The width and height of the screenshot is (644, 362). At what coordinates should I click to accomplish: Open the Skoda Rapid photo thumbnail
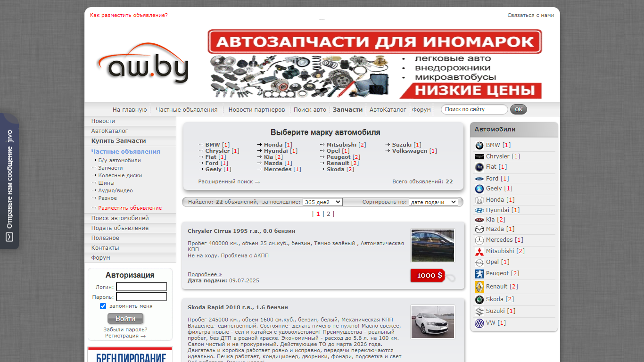pyautogui.click(x=433, y=322)
